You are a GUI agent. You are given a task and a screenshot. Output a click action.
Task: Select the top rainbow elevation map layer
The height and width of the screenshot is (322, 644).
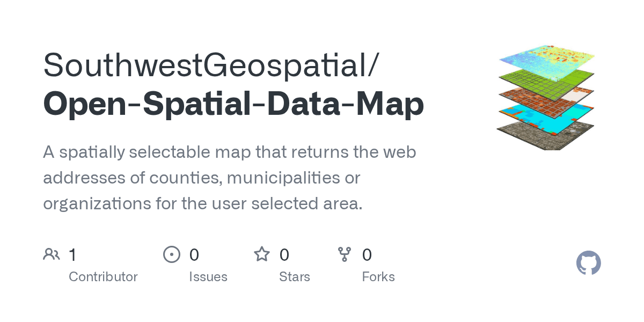pos(547,58)
